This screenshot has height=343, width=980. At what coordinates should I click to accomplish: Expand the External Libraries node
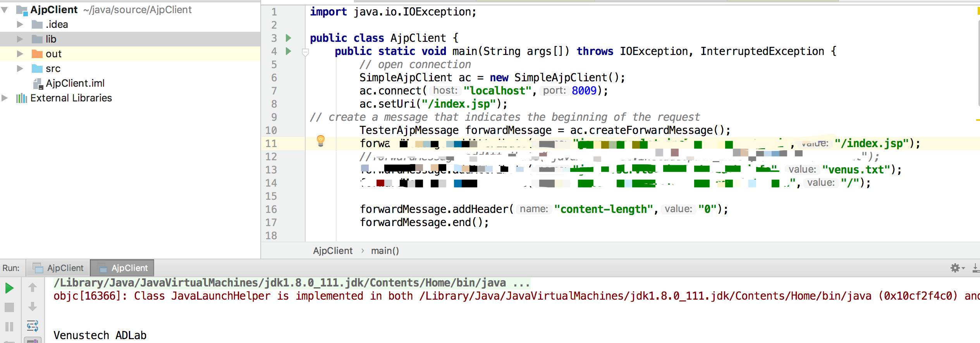(5, 98)
